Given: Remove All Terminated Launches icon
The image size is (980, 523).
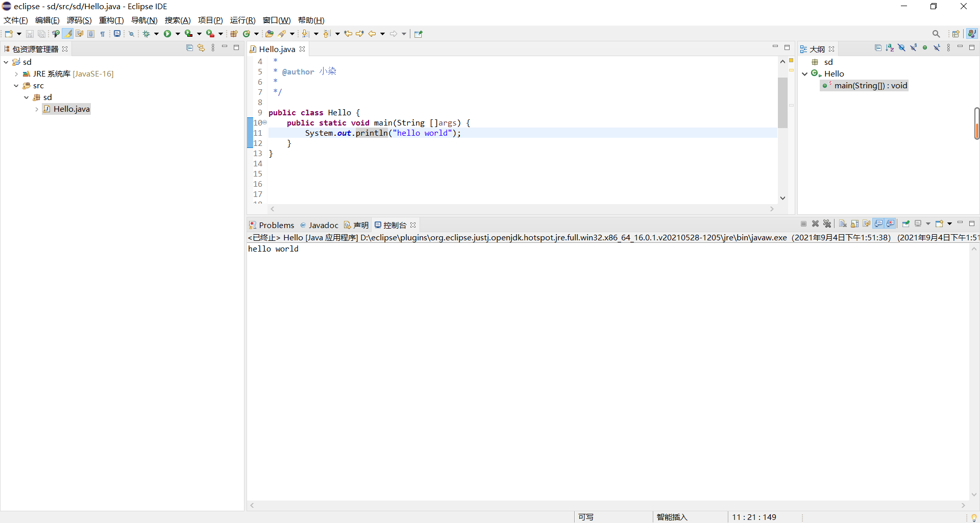Looking at the screenshot, I should point(827,223).
